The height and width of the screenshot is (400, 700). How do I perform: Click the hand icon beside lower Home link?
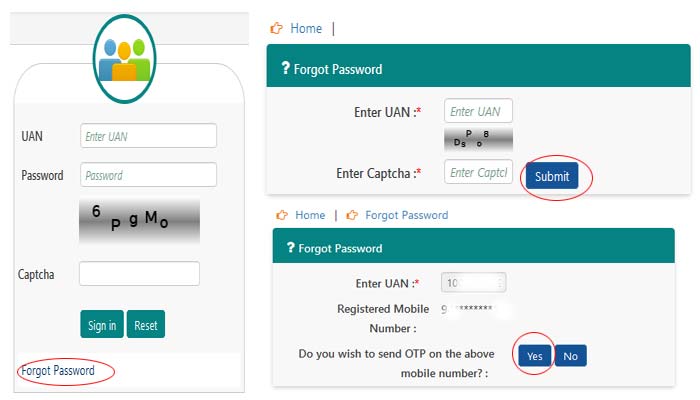click(282, 215)
